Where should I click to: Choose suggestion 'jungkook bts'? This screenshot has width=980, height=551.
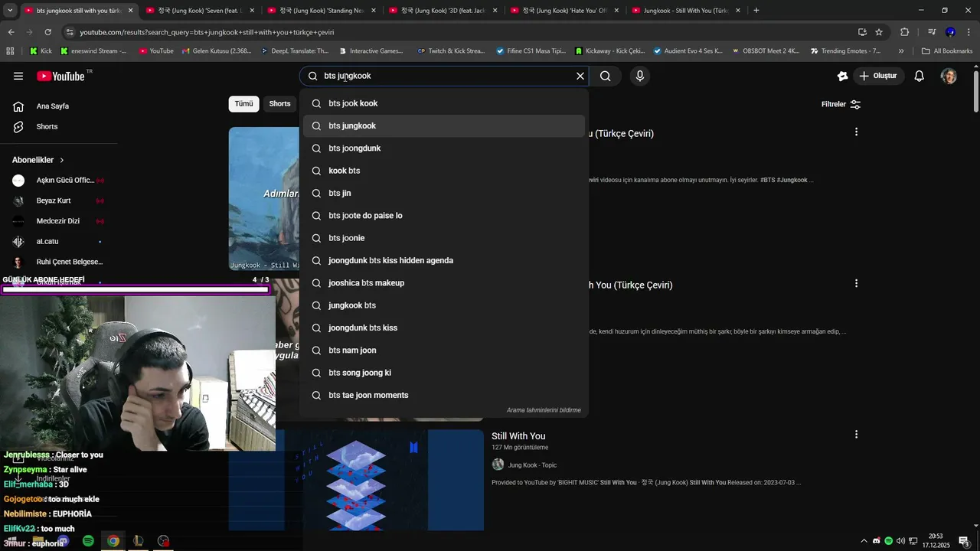point(444,305)
